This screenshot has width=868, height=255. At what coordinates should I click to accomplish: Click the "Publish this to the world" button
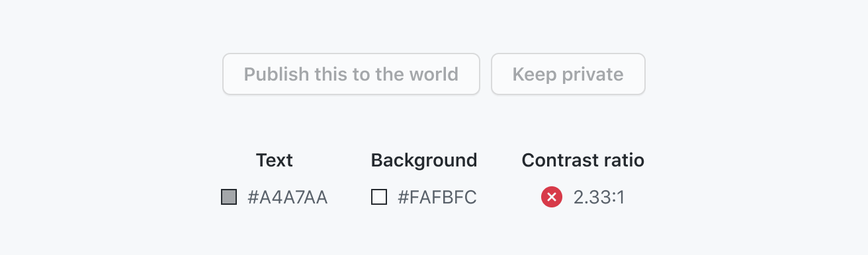pos(351,74)
